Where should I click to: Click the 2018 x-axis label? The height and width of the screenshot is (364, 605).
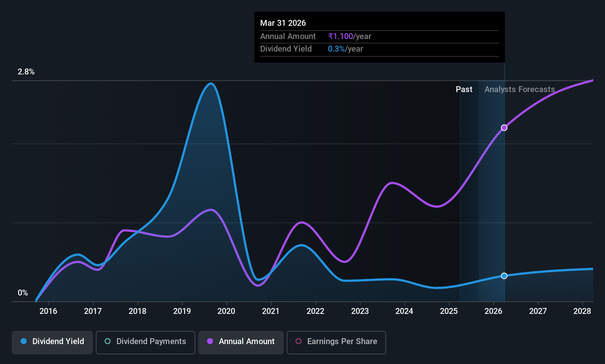(x=137, y=311)
